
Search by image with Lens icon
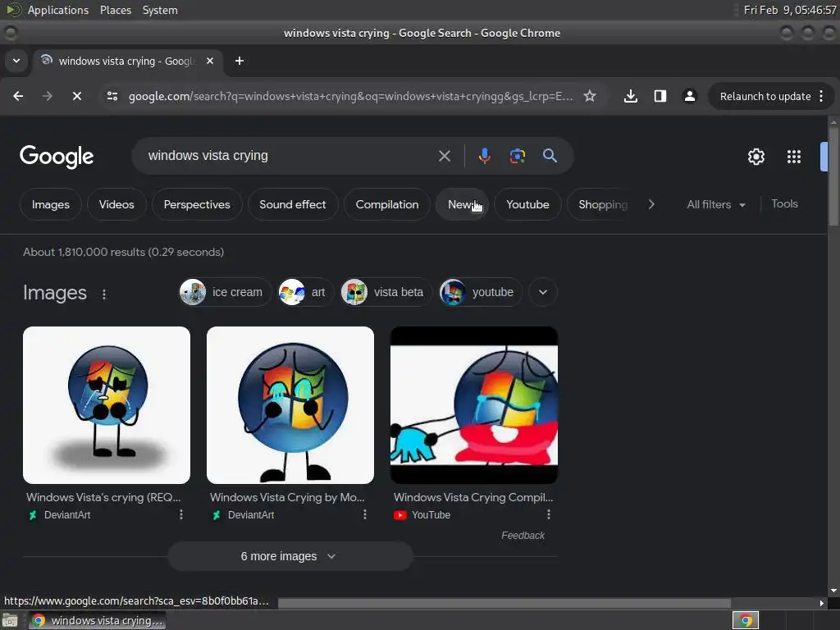coord(517,156)
